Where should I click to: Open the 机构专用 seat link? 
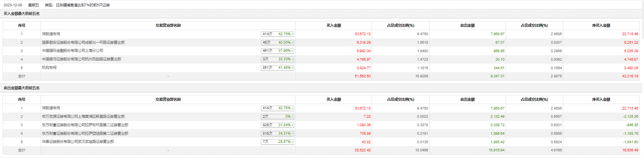click(49, 68)
